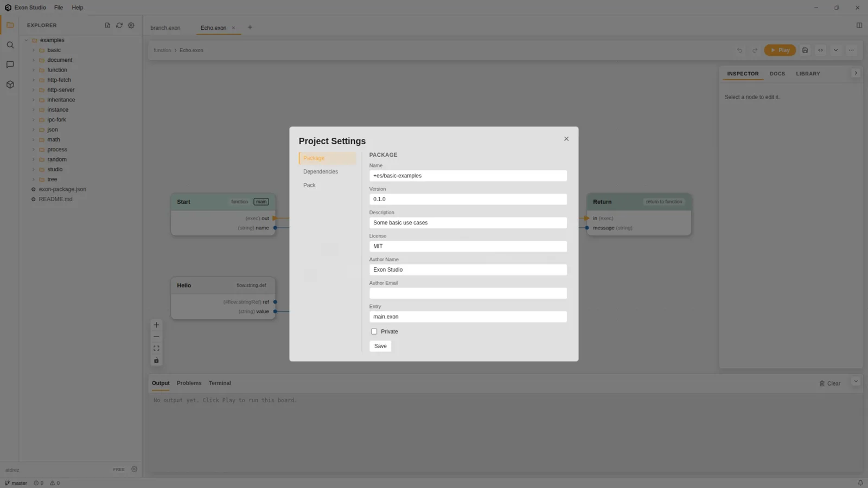Save the project settings
Image resolution: width=868 pixels, height=488 pixels.
coord(380,346)
